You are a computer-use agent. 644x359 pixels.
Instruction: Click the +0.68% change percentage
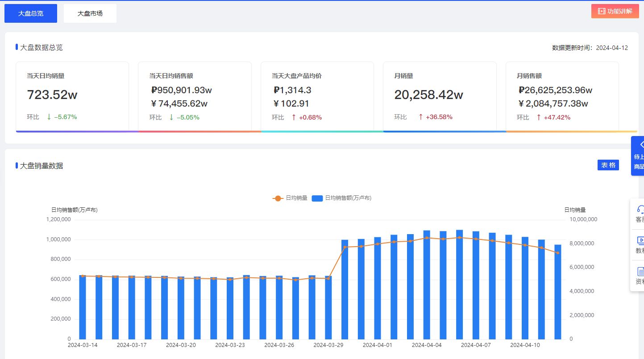[x=310, y=117]
